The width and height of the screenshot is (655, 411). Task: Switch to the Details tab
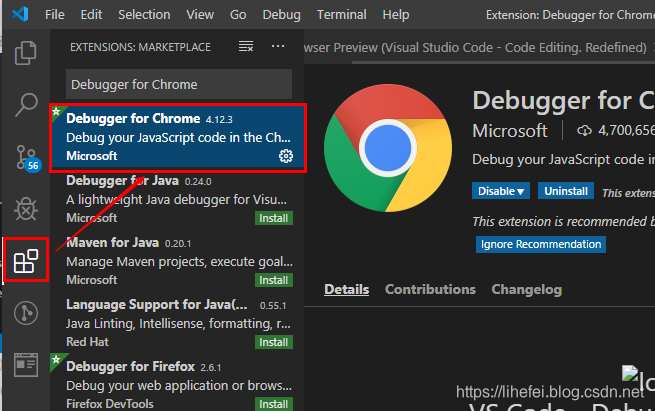(346, 289)
